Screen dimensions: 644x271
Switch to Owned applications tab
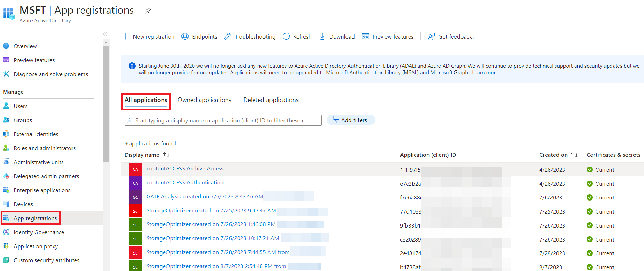[204, 100]
